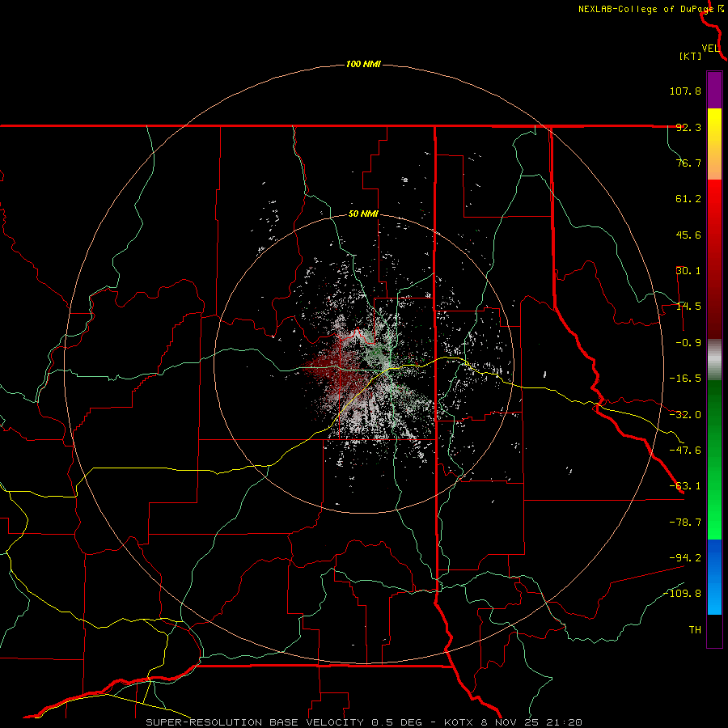Screen dimensions: 728x728
Task: Click the 50 NMI range ring label
Action: [363, 214]
